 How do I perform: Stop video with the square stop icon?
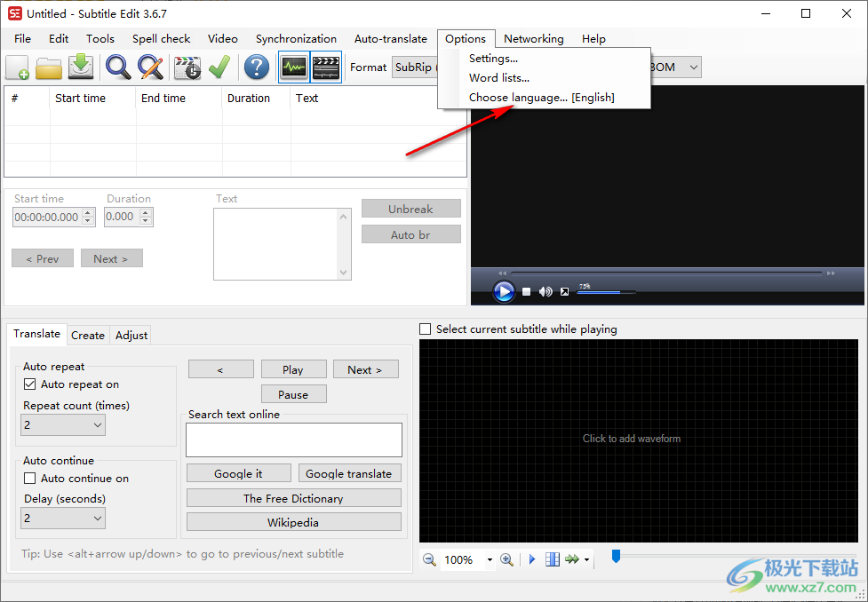(527, 291)
